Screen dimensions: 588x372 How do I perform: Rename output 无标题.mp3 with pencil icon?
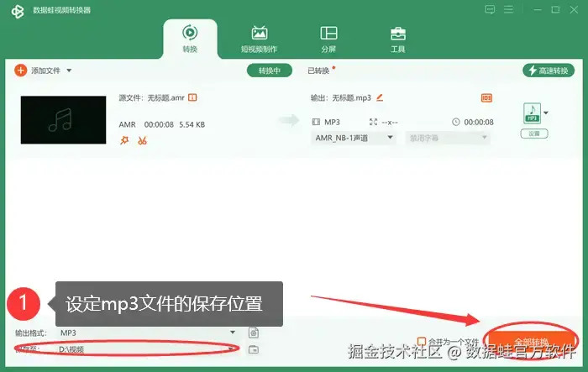(380, 97)
